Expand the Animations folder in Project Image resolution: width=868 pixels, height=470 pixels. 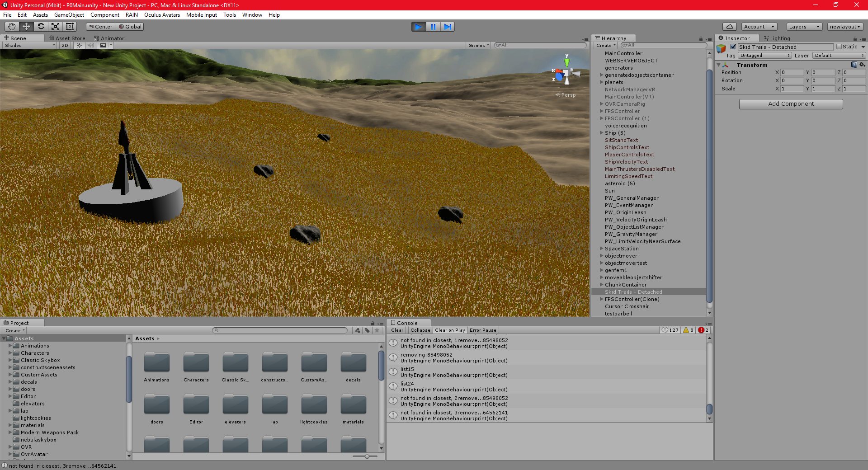(10, 346)
